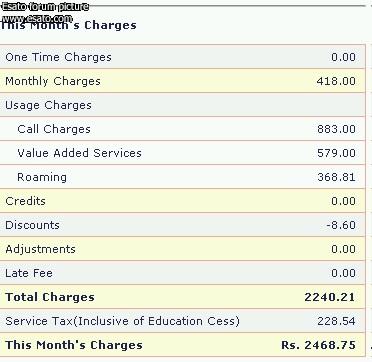This screenshot has height=362, width=372.
Task: Select the Monthly Charges label
Action: click(53, 81)
